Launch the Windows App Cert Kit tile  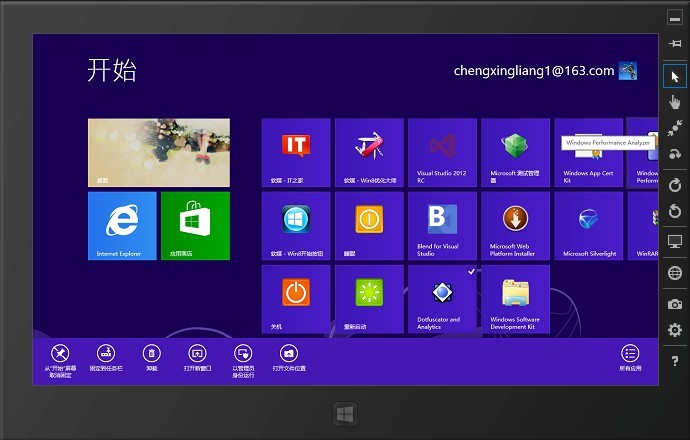click(588, 153)
